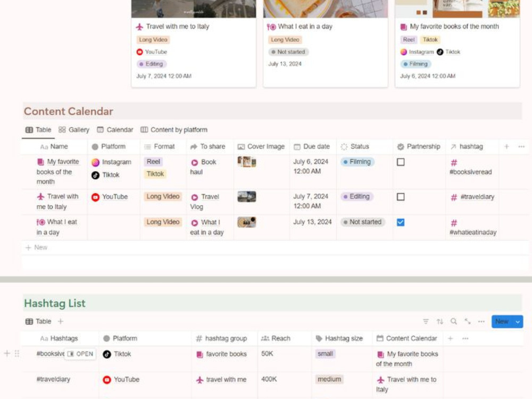Click the airplane icon on Travel with me gallery card
The width and height of the screenshot is (532, 399).
point(139,27)
